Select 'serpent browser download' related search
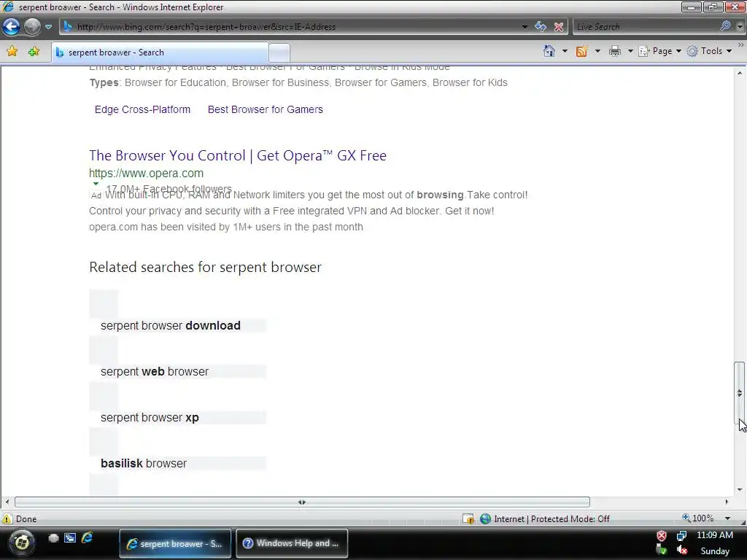The height and width of the screenshot is (560, 747). (171, 326)
